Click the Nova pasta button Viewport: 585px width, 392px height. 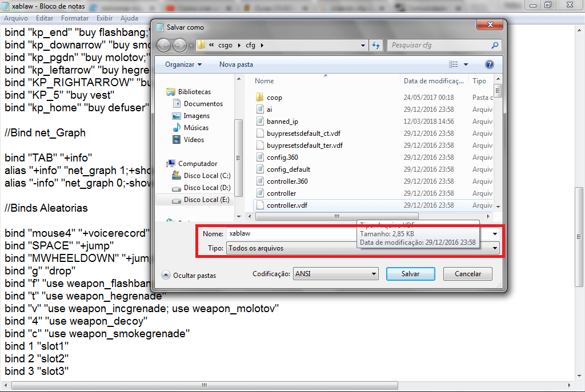pyautogui.click(x=236, y=64)
